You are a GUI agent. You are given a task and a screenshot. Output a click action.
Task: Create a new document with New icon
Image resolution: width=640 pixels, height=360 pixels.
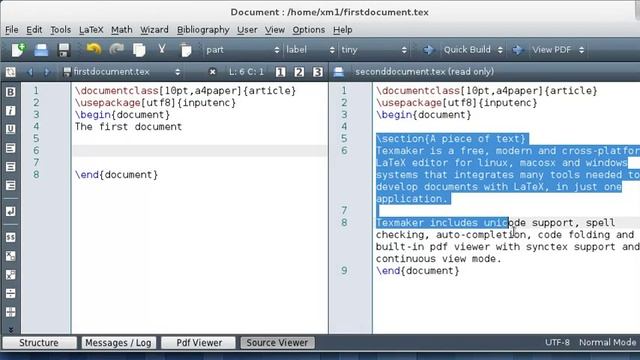click(x=18, y=50)
